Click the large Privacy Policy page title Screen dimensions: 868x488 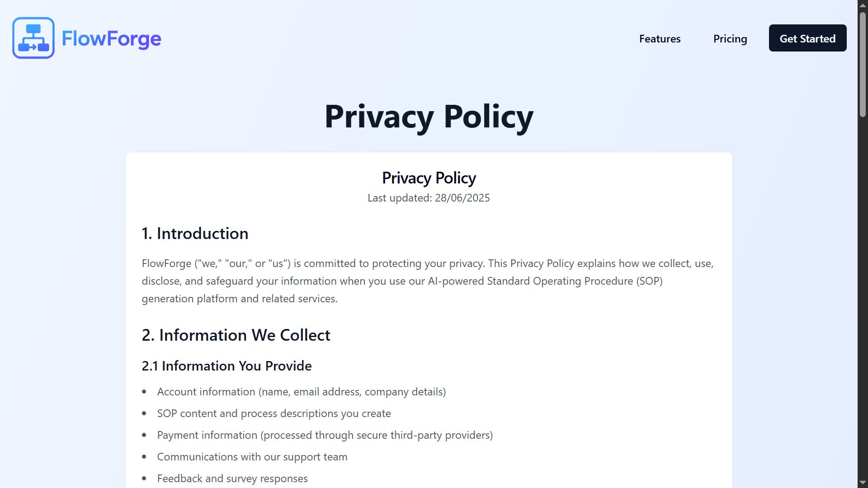(x=429, y=117)
